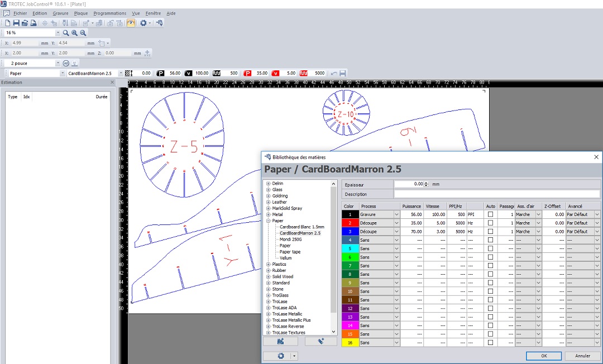Click the blue color 3 swatch
The image size is (603, 364).
click(x=350, y=231)
